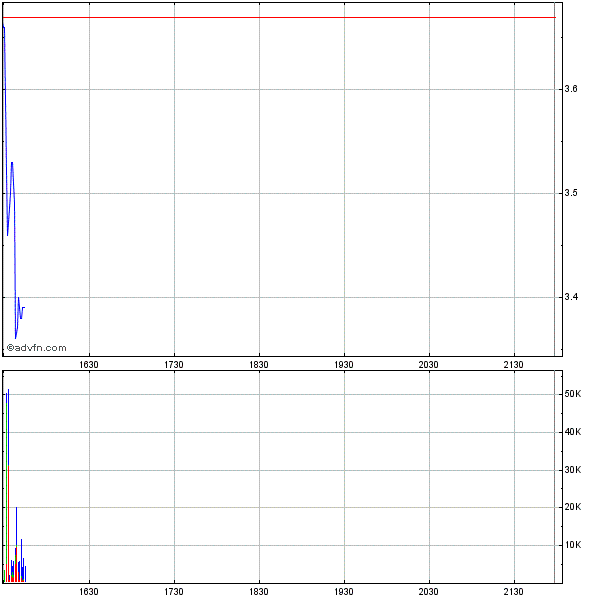
Task: Click the 1930 time label under price chart
Action: (x=344, y=365)
